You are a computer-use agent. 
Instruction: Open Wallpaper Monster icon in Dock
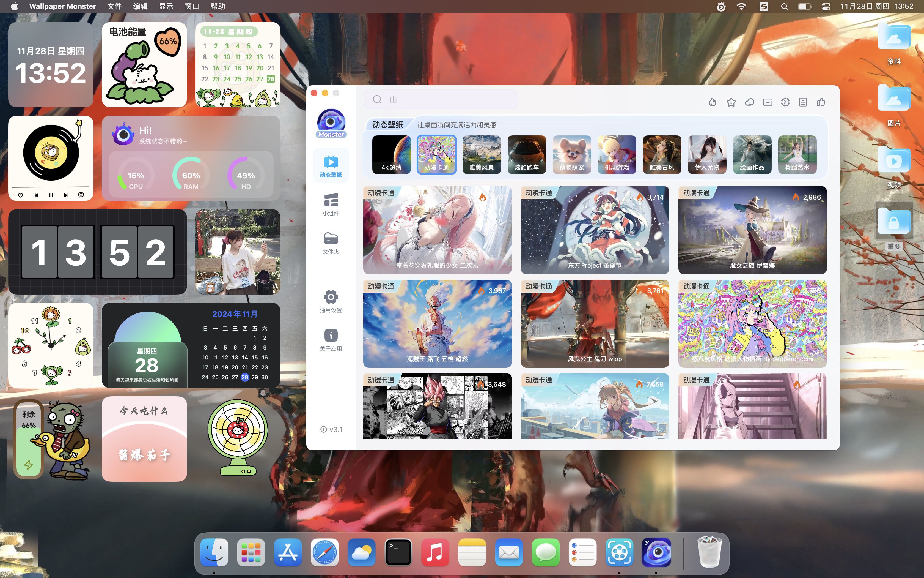click(x=656, y=552)
